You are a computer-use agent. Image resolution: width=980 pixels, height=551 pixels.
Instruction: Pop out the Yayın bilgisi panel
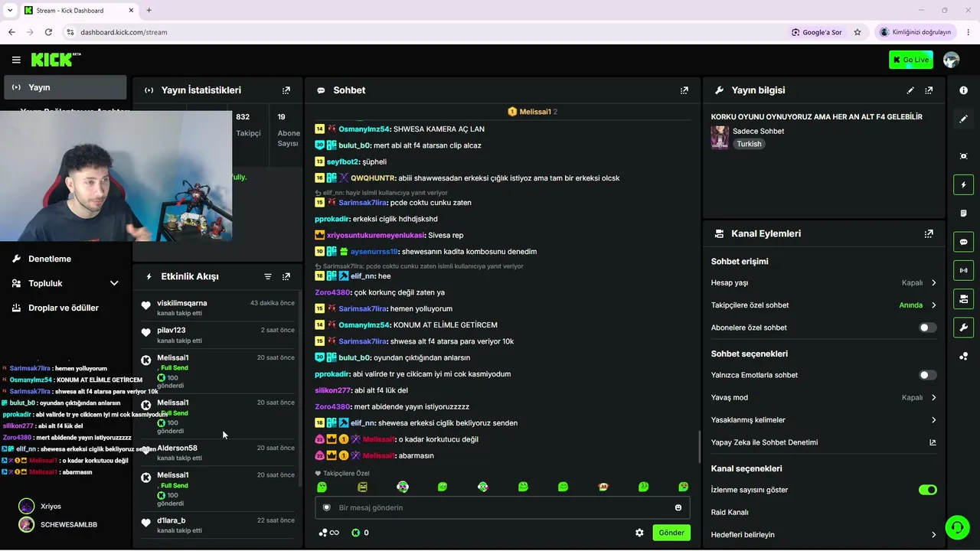(x=929, y=90)
